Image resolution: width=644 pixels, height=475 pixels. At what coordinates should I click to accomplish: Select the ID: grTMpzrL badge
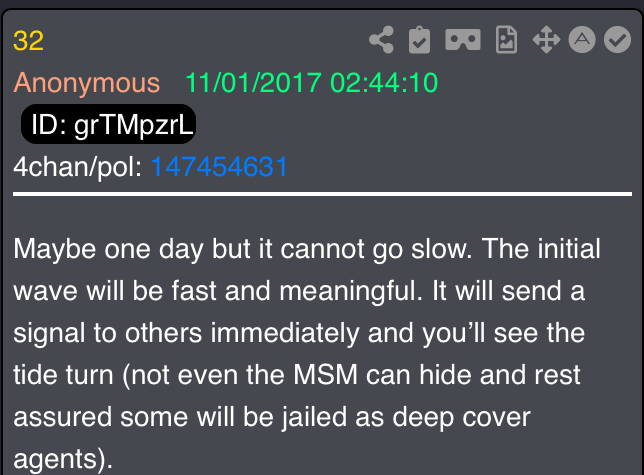(108, 124)
